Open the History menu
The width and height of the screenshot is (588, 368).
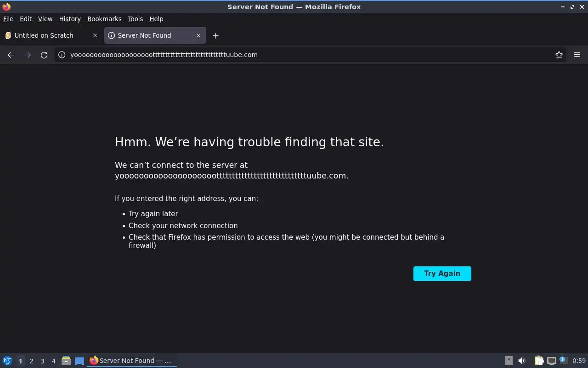tap(70, 19)
